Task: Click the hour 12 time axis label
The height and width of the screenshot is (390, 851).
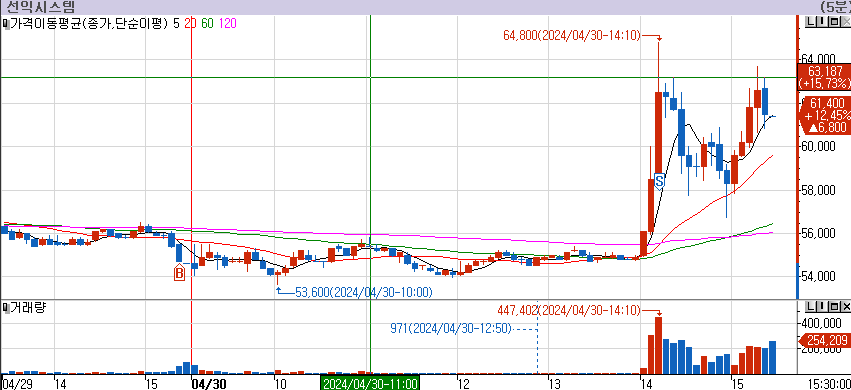Action: click(x=463, y=384)
